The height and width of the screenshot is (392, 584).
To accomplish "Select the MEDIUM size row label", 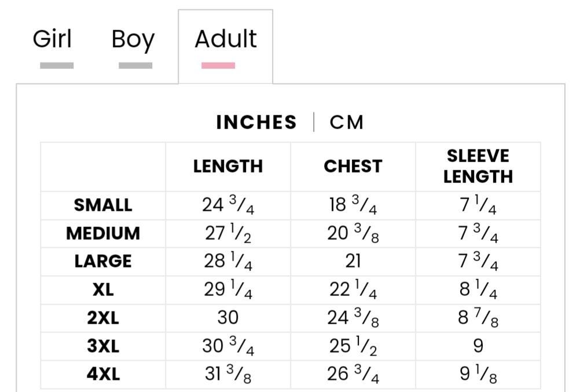I will tap(103, 233).
